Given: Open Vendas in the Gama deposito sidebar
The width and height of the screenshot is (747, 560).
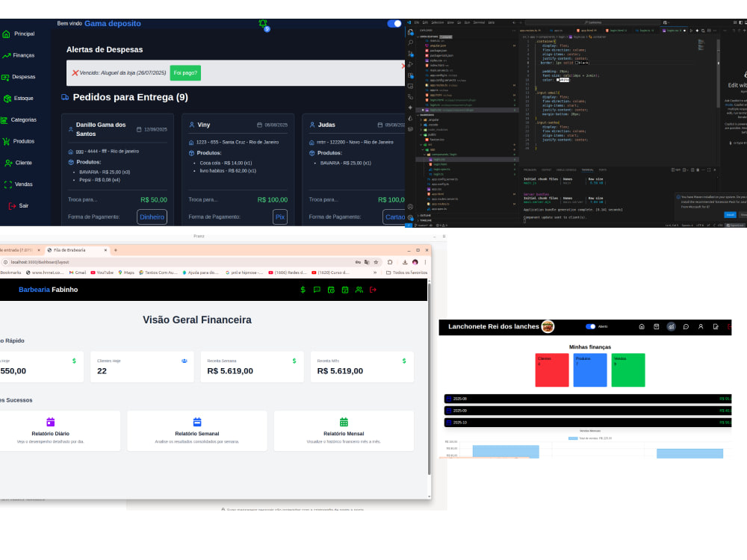Looking at the screenshot, I should pyautogui.click(x=19, y=184).
